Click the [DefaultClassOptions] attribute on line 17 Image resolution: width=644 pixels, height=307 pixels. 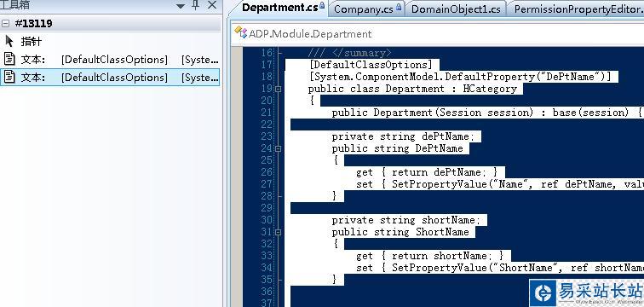371,65
